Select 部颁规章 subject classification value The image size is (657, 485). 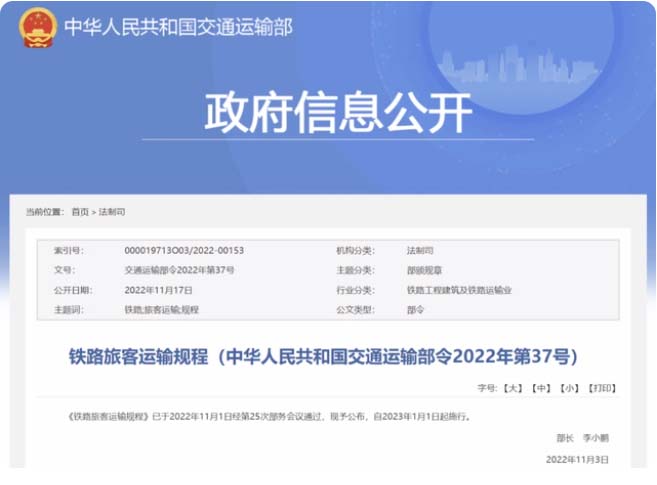point(424,270)
